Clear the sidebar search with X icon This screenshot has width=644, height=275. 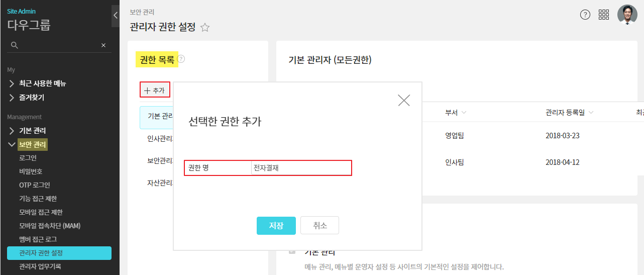(103, 45)
